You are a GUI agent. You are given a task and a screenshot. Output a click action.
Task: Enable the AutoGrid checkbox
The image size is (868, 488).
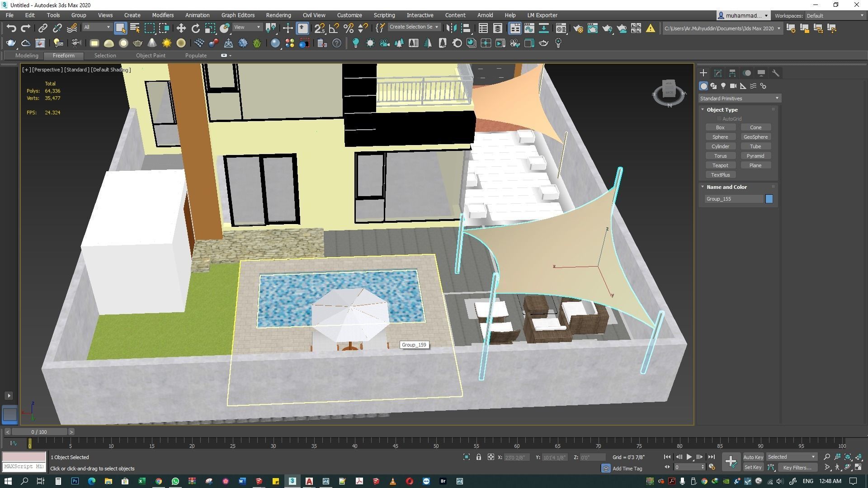719,119
